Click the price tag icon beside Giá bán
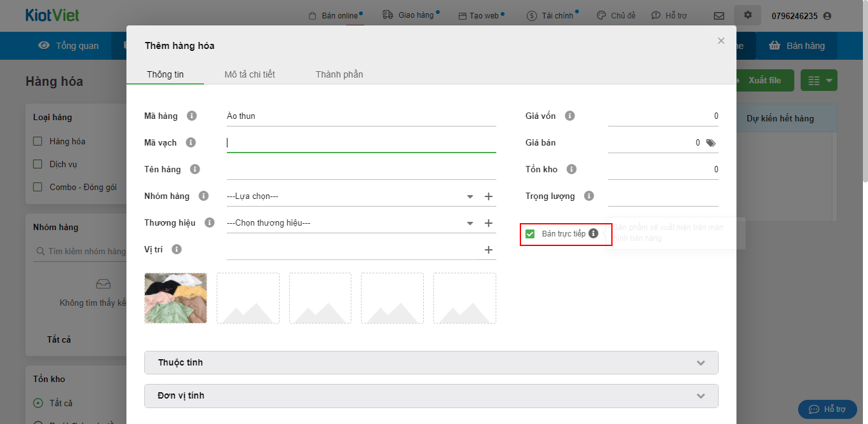868x424 pixels. [710, 143]
